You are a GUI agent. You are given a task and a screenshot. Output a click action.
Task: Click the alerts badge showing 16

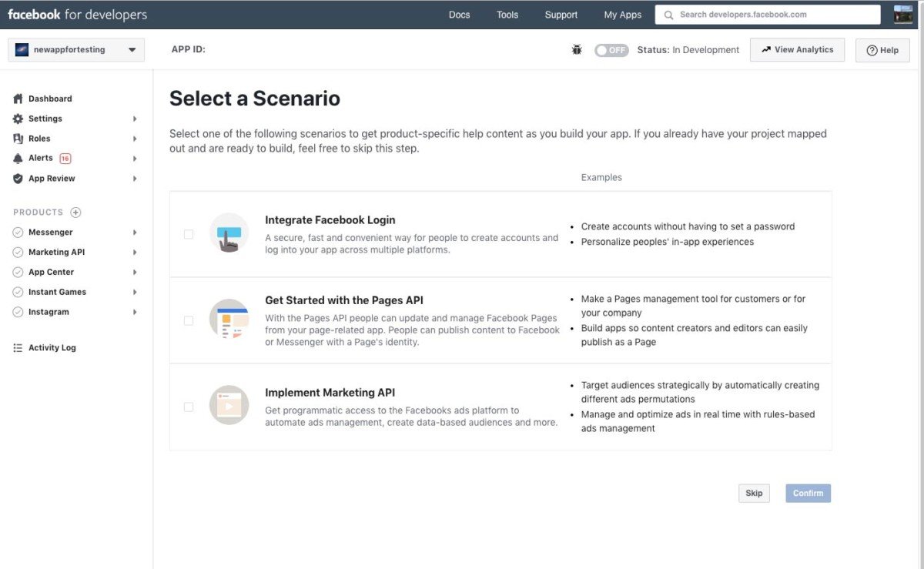pyautogui.click(x=65, y=159)
